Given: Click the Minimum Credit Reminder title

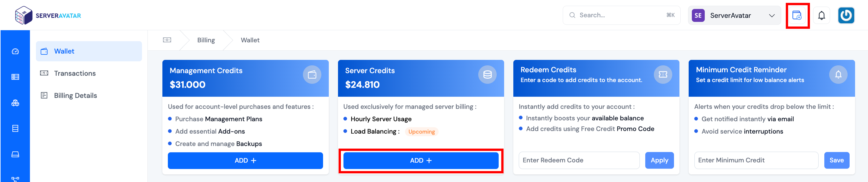Looking at the screenshot, I should pyautogui.click(x=741, y=70).
